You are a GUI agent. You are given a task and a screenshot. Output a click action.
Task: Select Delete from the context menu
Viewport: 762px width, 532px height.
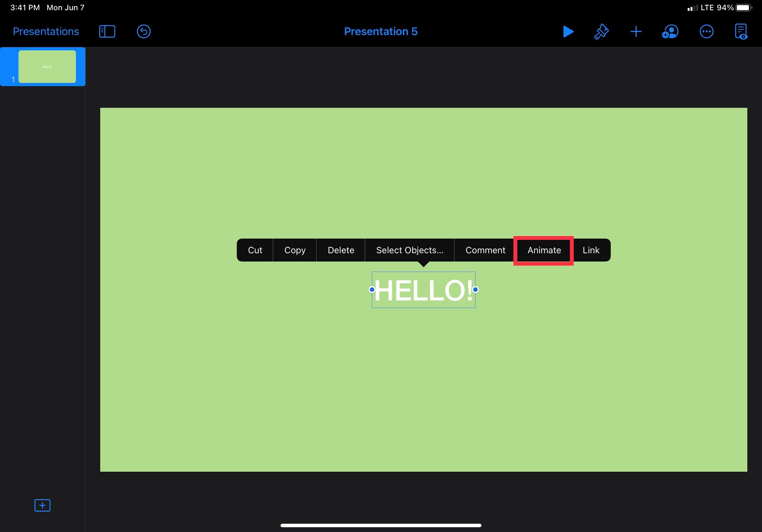(x=340, y=249)
